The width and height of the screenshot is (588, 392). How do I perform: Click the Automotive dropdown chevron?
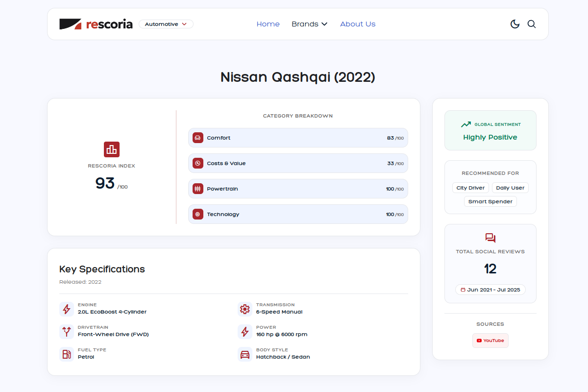tap(184, 24)
